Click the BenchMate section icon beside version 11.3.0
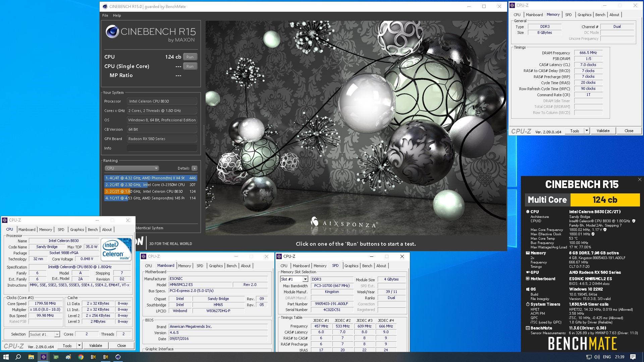The image size is (644, 362). [x=528, y=328]
